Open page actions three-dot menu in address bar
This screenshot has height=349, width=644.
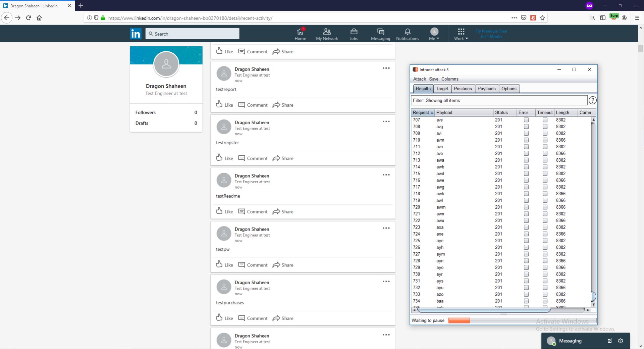[x=514, y=18]
